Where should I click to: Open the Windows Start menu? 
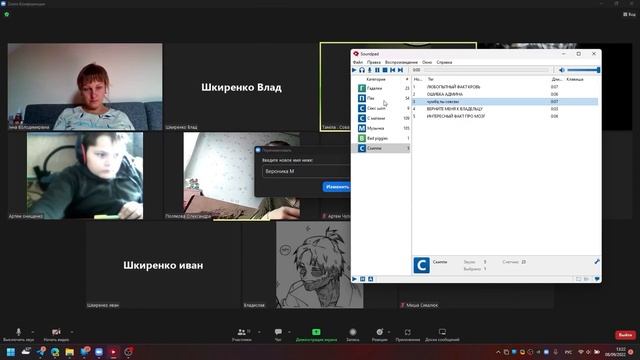[x=11, y=352]
